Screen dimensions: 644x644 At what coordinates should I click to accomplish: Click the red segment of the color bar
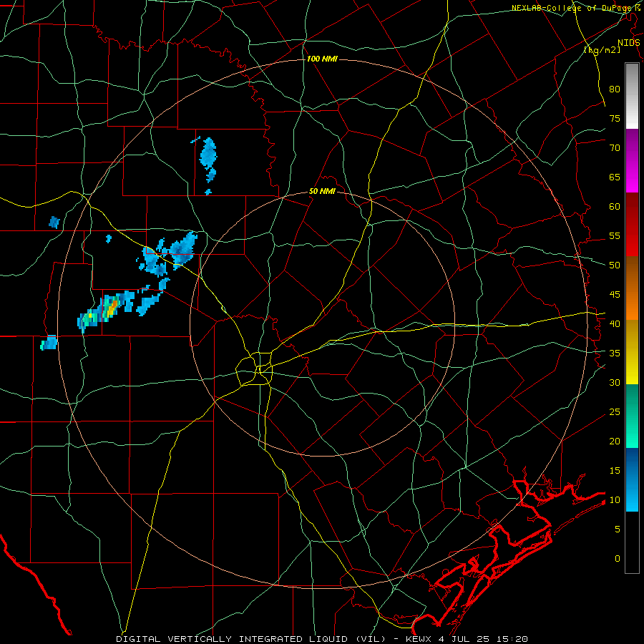click(x=632, y=225)
